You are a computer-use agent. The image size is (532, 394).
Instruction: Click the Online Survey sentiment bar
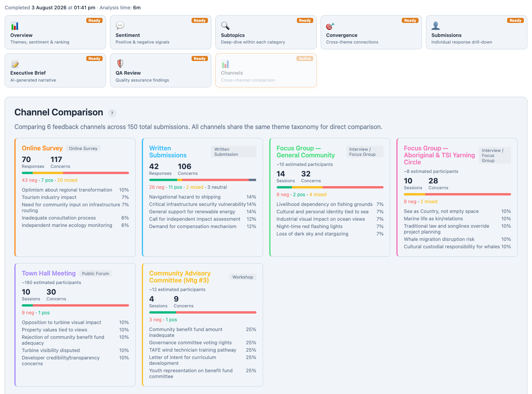point(75,173)
